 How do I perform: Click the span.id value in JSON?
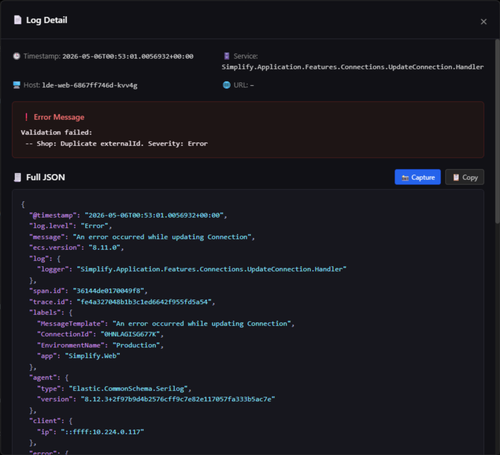tap(108, 291)
